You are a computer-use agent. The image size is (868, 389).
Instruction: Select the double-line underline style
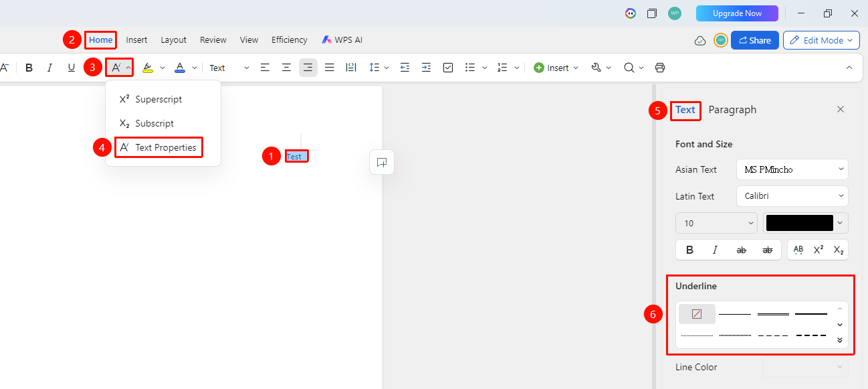[773, 313]
